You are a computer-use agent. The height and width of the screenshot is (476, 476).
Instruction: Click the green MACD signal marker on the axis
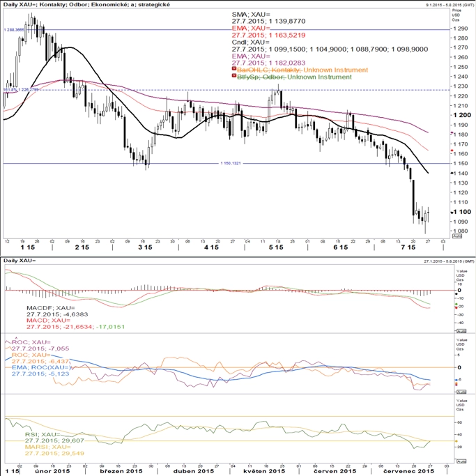click(456, 304)
